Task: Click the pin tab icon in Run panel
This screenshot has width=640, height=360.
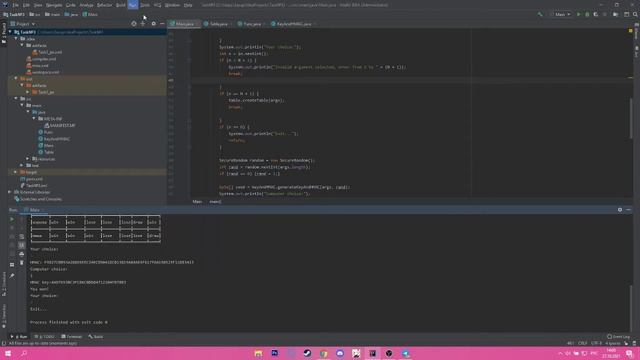Action: pyautogui.click(x=12, y=276)
